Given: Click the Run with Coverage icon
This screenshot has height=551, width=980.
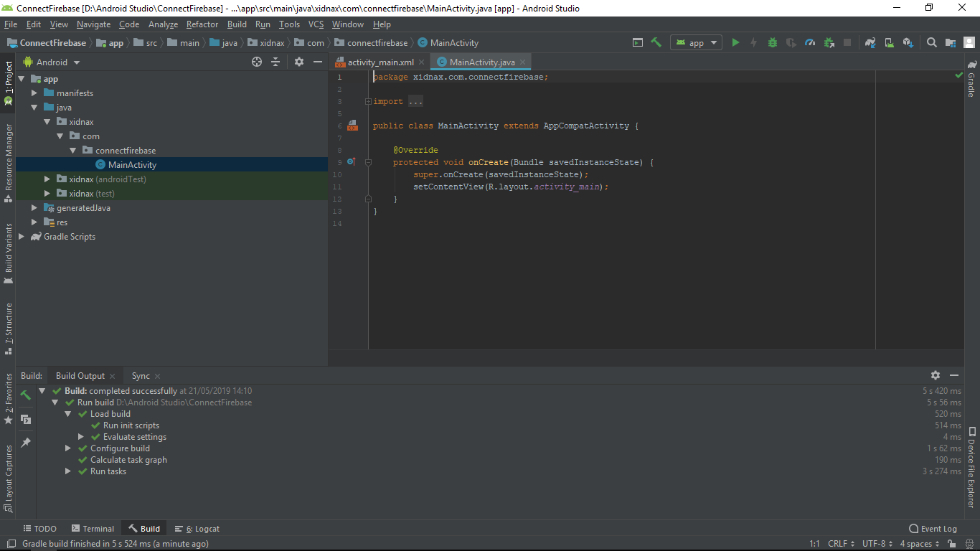Looking at the screenshot, I should click(791, 42).
